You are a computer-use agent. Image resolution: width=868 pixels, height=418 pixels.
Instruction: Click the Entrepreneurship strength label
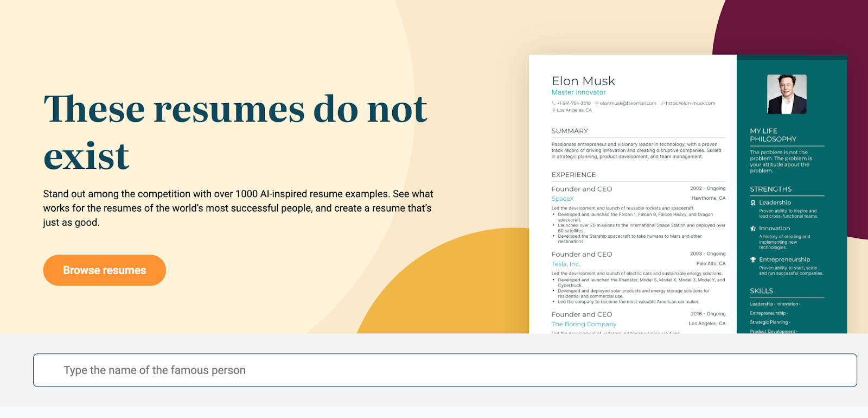[784, 259]
